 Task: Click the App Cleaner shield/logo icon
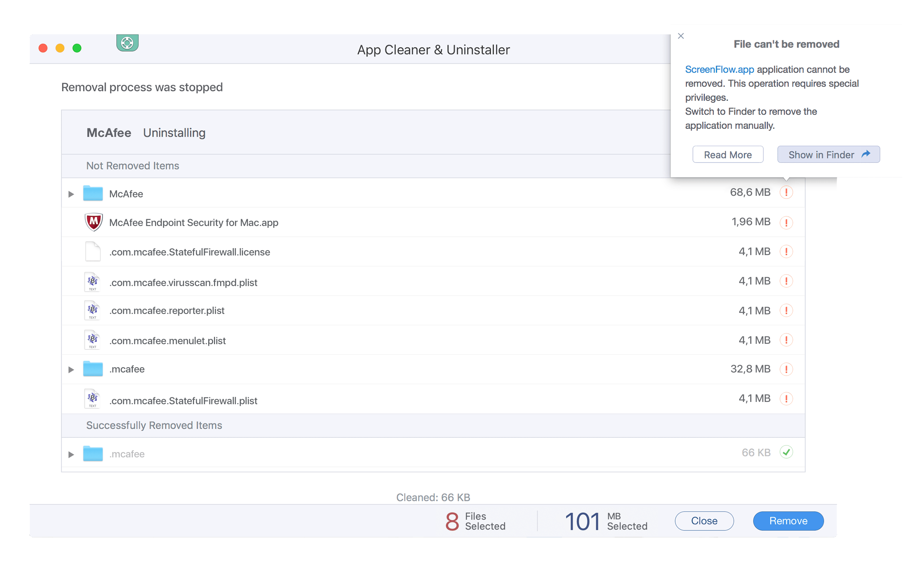pos(127,42)
